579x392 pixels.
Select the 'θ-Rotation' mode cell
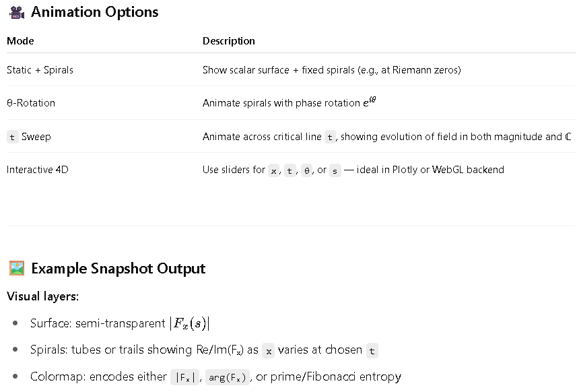31,102
